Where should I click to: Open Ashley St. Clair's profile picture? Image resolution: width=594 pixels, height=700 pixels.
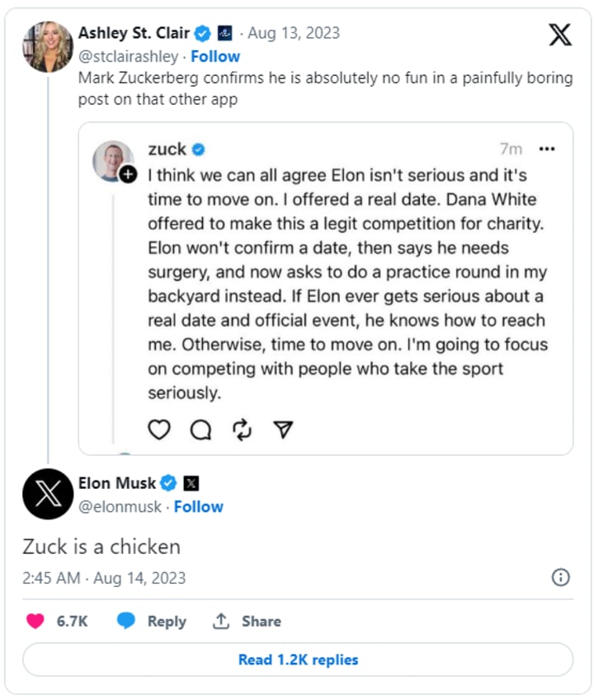(x=48, y=47)
